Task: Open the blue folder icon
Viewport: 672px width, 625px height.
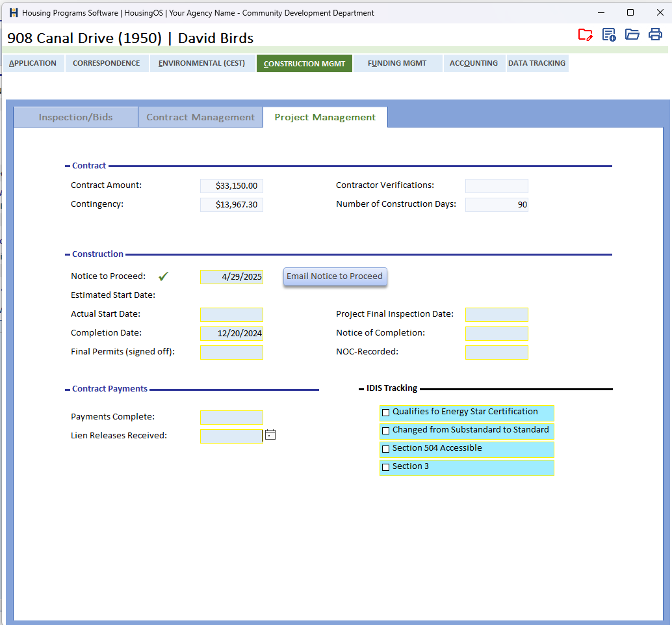Action: tap(632, 34)
